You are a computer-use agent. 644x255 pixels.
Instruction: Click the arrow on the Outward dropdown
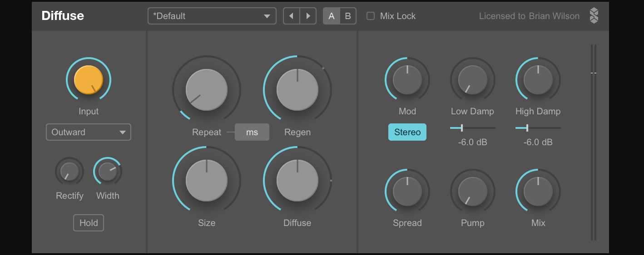(x=122, y=132)
